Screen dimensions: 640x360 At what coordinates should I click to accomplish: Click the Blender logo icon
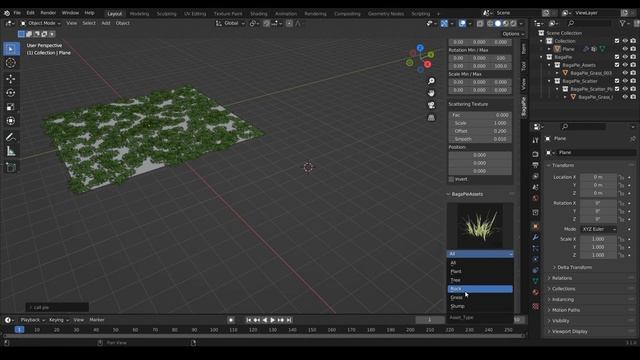click(x=7, y=13)
